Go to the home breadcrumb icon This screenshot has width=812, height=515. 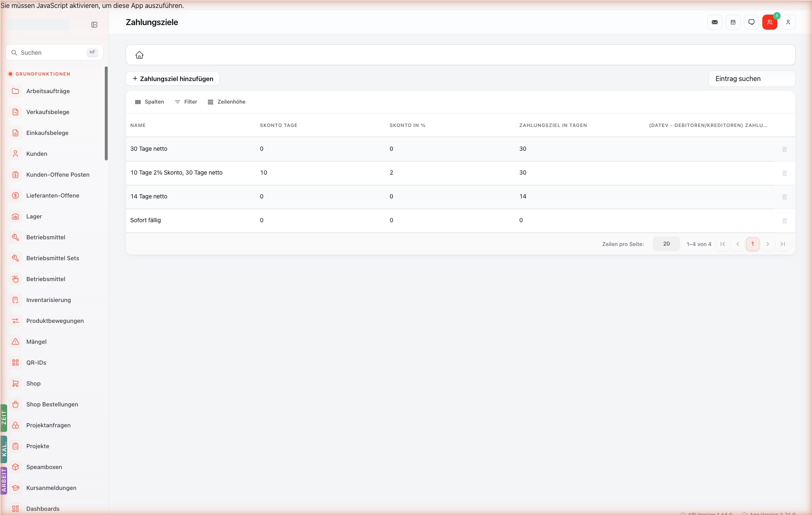[139, 55]
